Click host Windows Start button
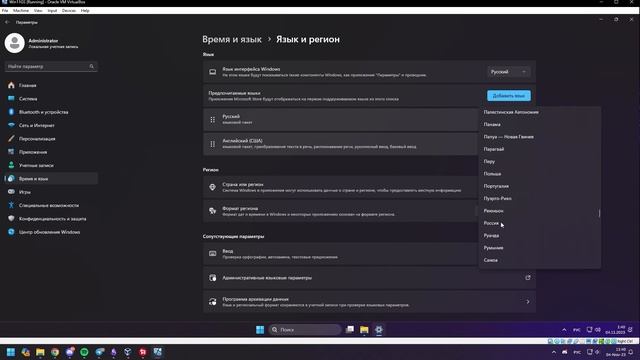This screenshot has width=640, height=360. pos(11,352)
